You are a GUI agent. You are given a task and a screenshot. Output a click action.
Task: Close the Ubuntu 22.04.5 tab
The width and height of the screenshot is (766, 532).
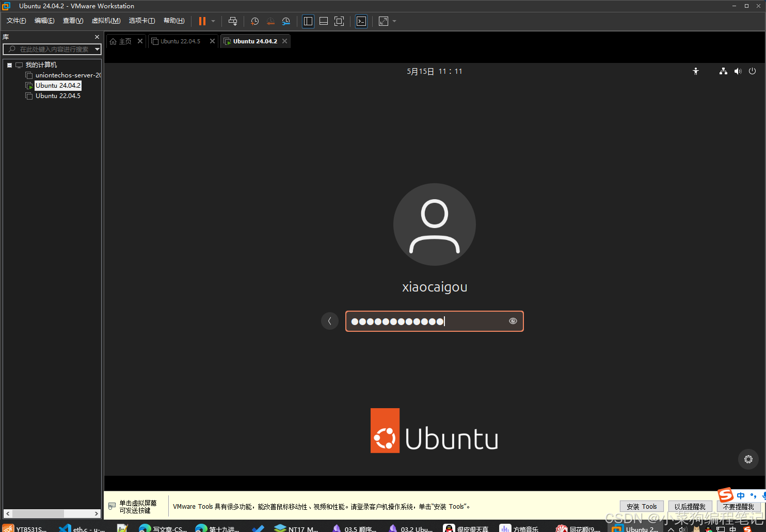click(212, 41)
